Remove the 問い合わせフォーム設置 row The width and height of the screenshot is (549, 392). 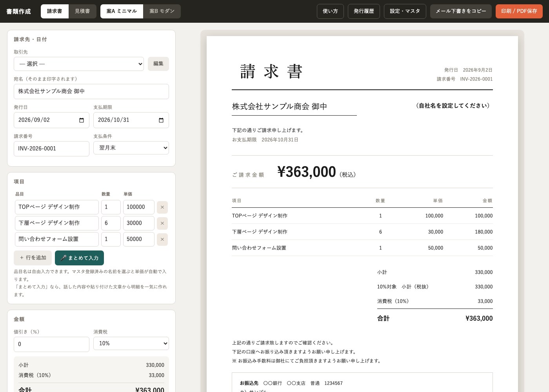tap(162, 240)
